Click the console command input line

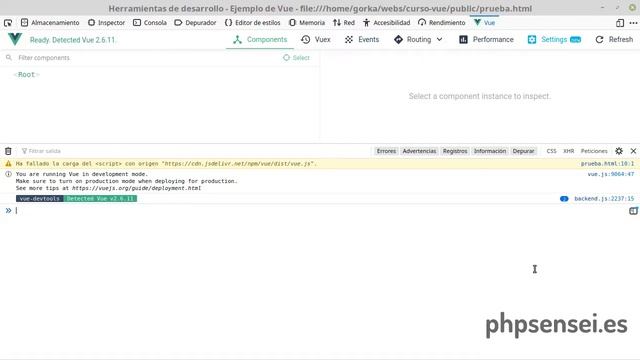pyautogui.click(x=320, y=211)
